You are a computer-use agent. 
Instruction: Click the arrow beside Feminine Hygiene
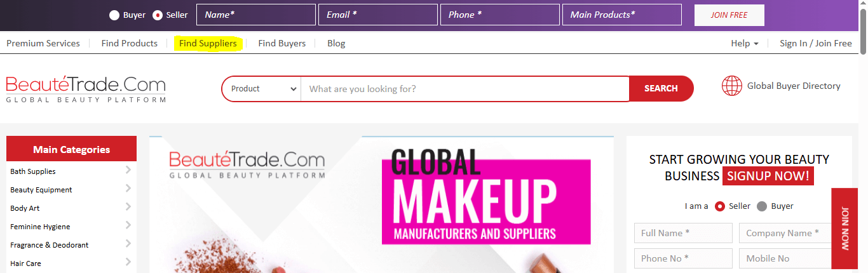click(128, 225)
